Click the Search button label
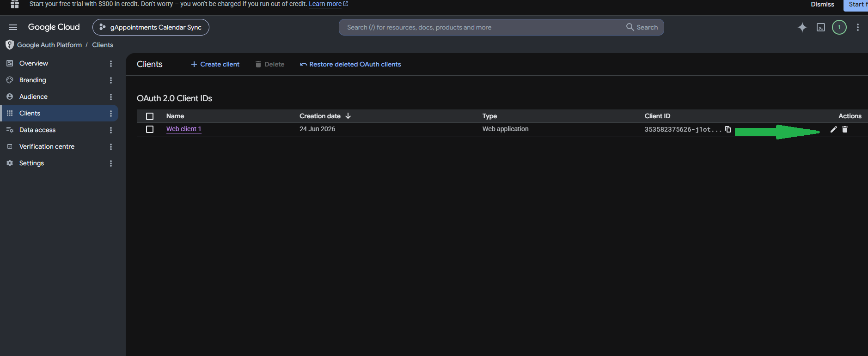The width and height of the screenshot is (868, 356). 647,27
